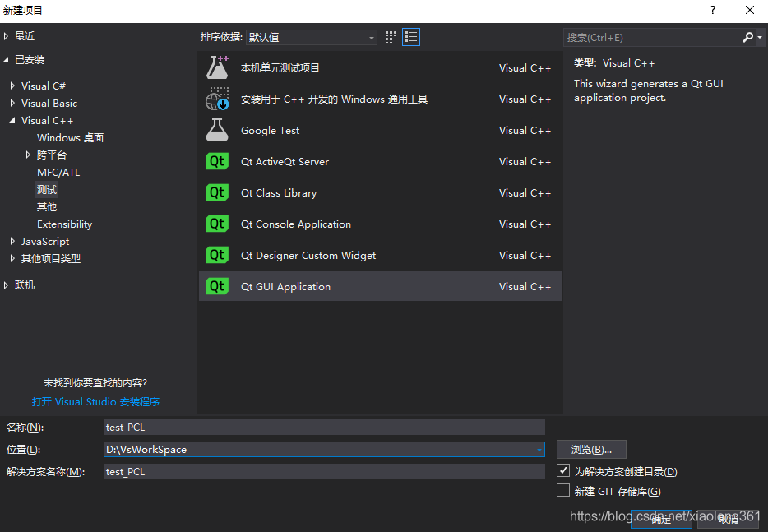Select the Google Test template name

click(x=270, y=130)
